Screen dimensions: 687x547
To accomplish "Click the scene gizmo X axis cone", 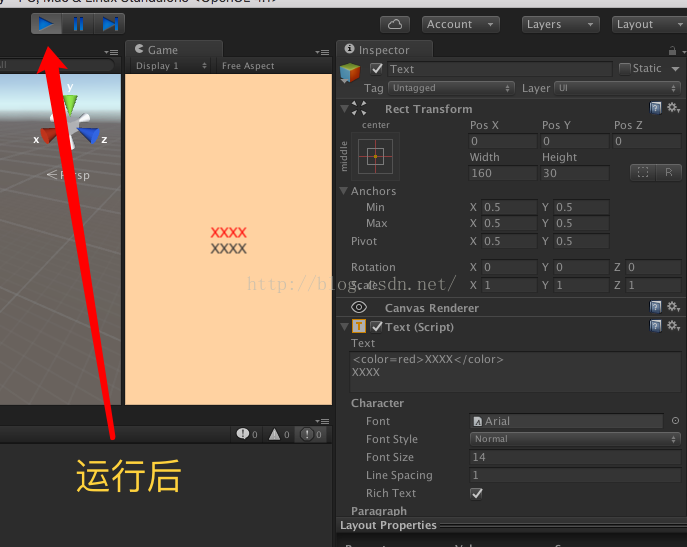I will [49, 135].
